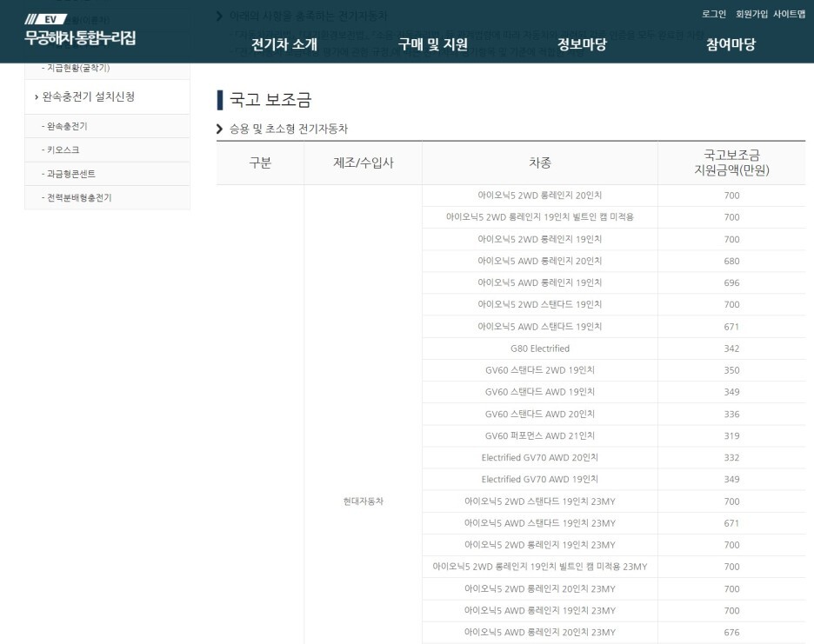
Task: Open the 전기차 소개 menu
Action: (284, 44)
